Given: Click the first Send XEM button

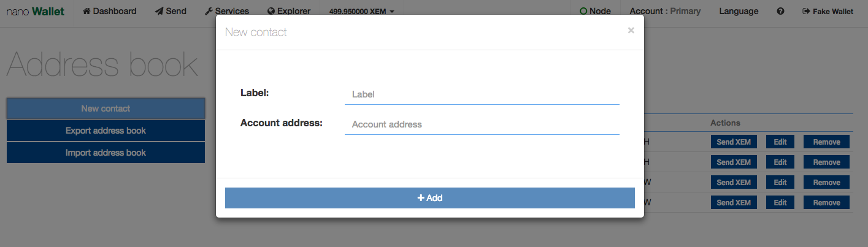Looking at the screenshot, I should tap(734, 142).
